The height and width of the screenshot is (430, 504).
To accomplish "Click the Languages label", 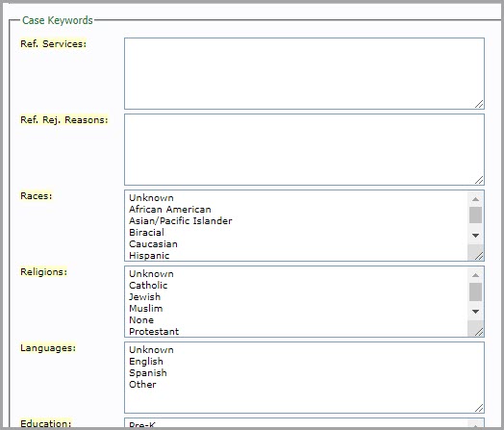I will pyautogui.click(x=48, y=348).
